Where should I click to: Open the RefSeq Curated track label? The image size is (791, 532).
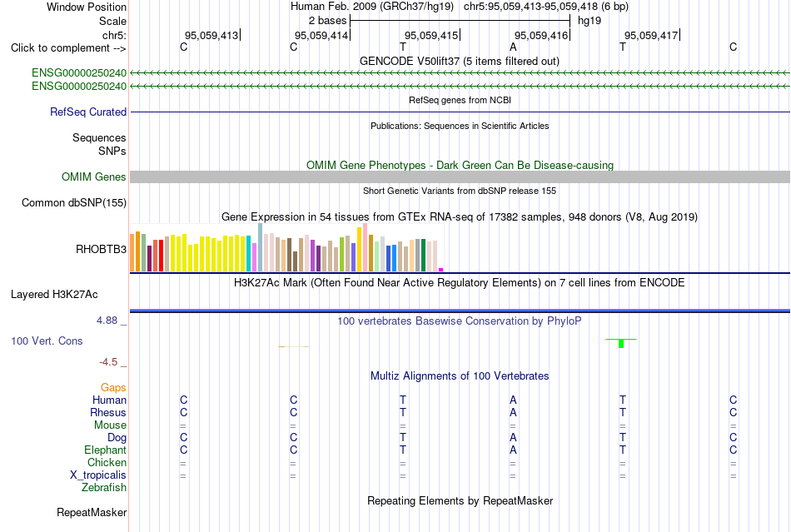click(x=87, y=112)
